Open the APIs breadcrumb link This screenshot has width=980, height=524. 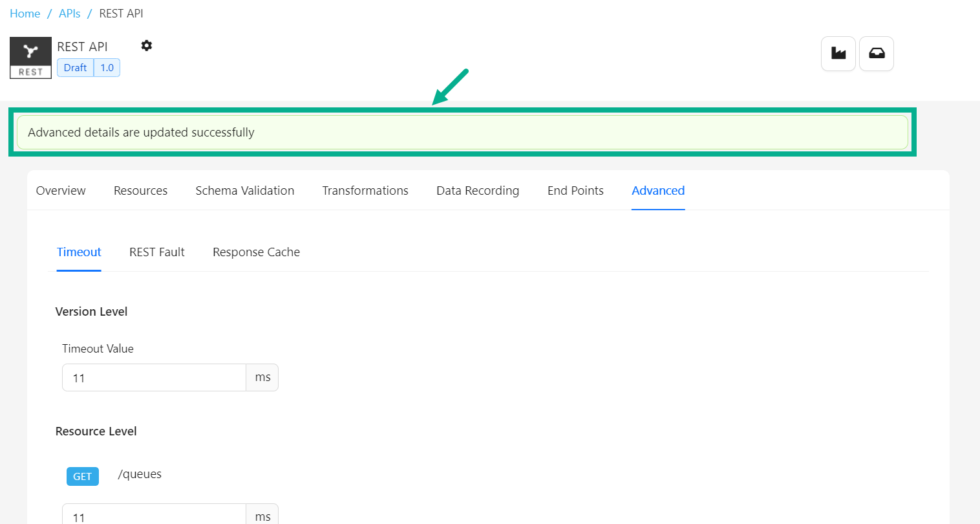70,14
